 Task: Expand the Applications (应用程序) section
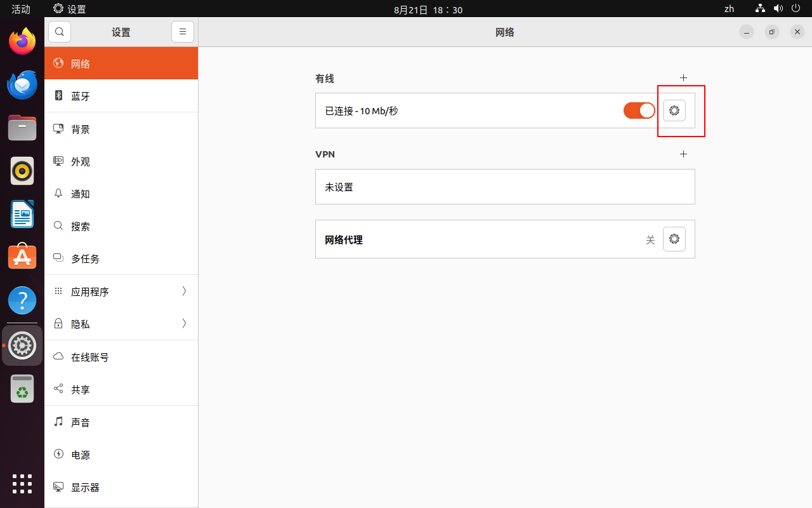121,291
